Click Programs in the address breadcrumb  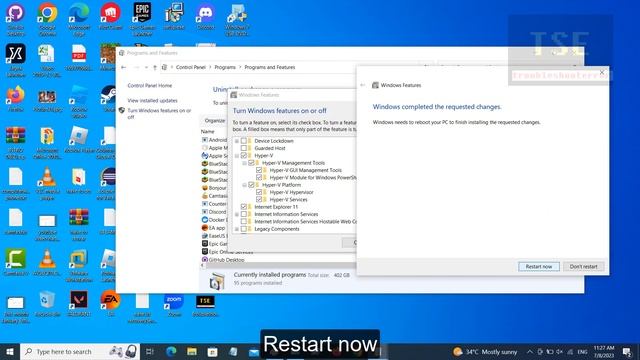[x=225, y=67]
